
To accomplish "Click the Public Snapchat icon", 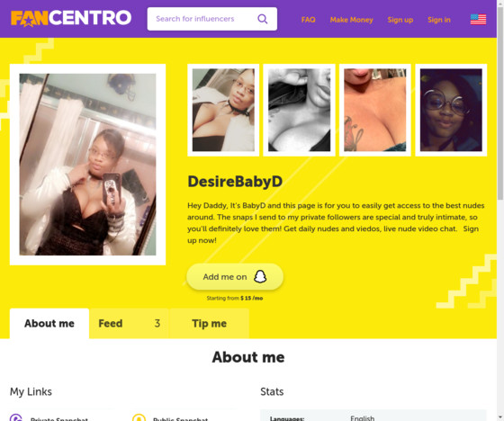I will pos(139,417).
